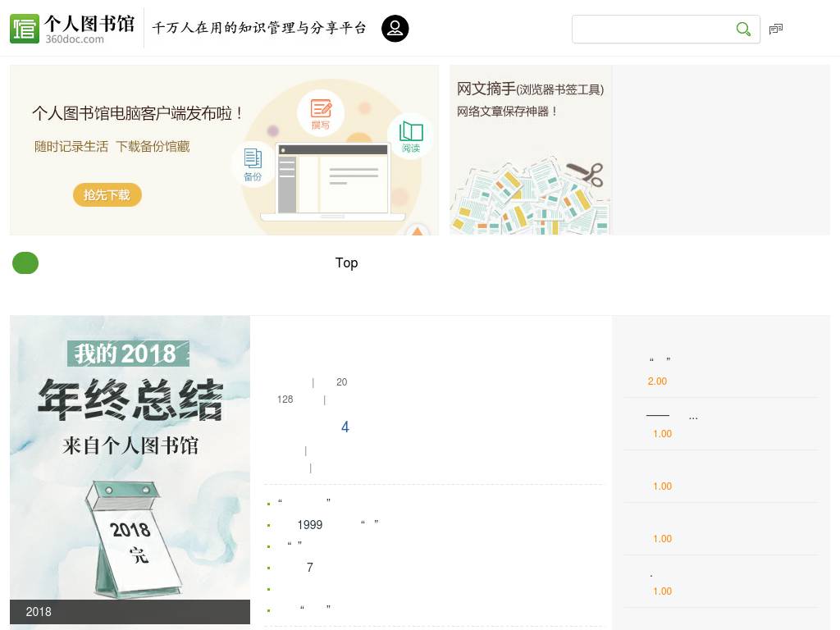This screenshot has width=840, height=630.
Task: Open the 2018 年终总结 thumbnail image
Action: coord(130,470)
